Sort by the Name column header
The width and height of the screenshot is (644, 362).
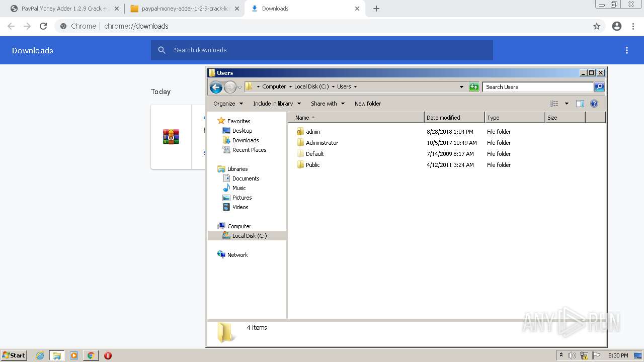356,118
